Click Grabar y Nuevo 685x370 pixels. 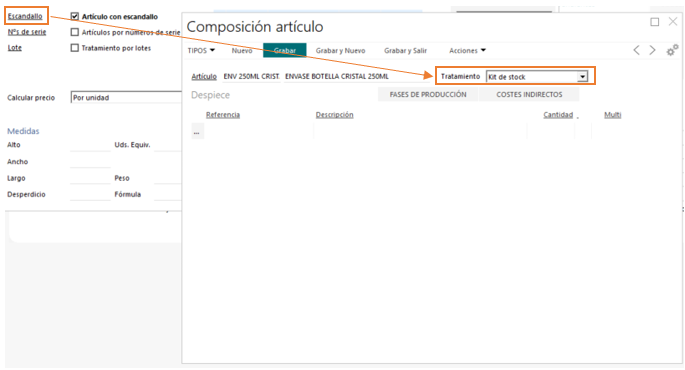tap(340, 51)
